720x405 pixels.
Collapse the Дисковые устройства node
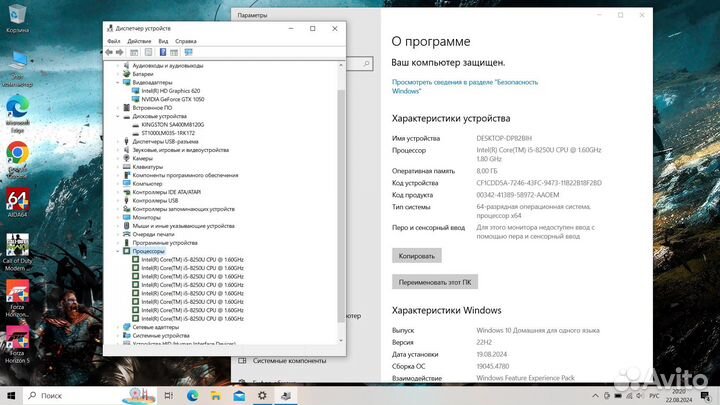pyautogui.click(x=118, y=116)
